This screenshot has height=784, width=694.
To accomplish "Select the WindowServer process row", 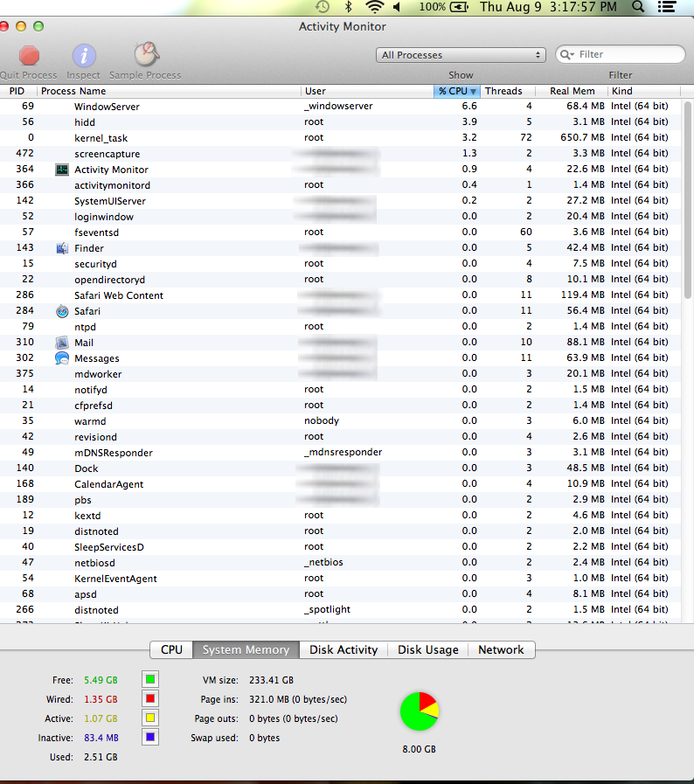I will [x=340, y=106].
